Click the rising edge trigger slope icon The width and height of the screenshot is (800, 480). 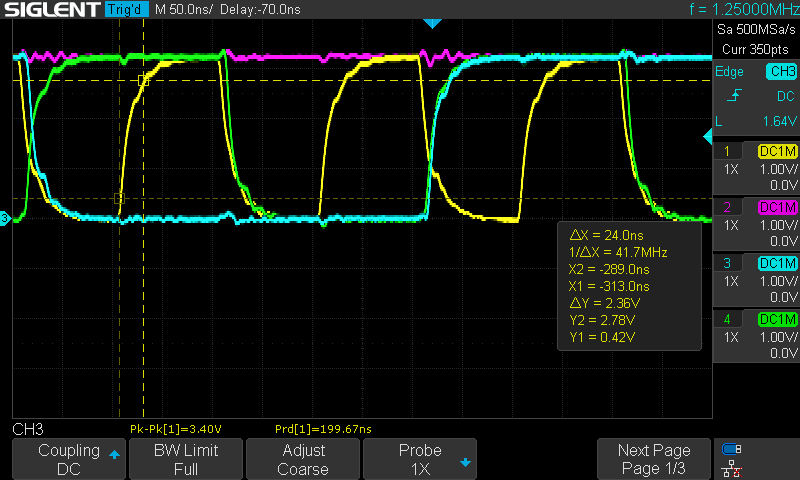[734, 95]
